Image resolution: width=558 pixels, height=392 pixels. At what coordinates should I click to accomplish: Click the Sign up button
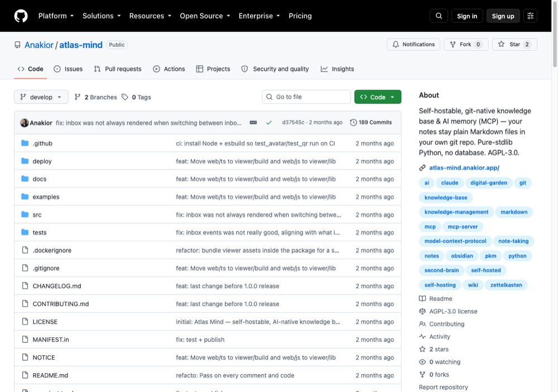[x=503, y=16]
